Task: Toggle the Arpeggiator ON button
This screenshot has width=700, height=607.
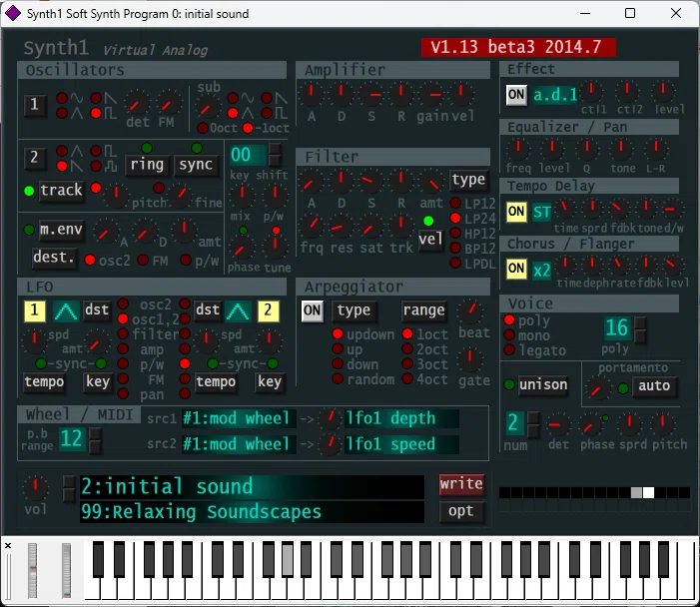Action: point(312,310)
